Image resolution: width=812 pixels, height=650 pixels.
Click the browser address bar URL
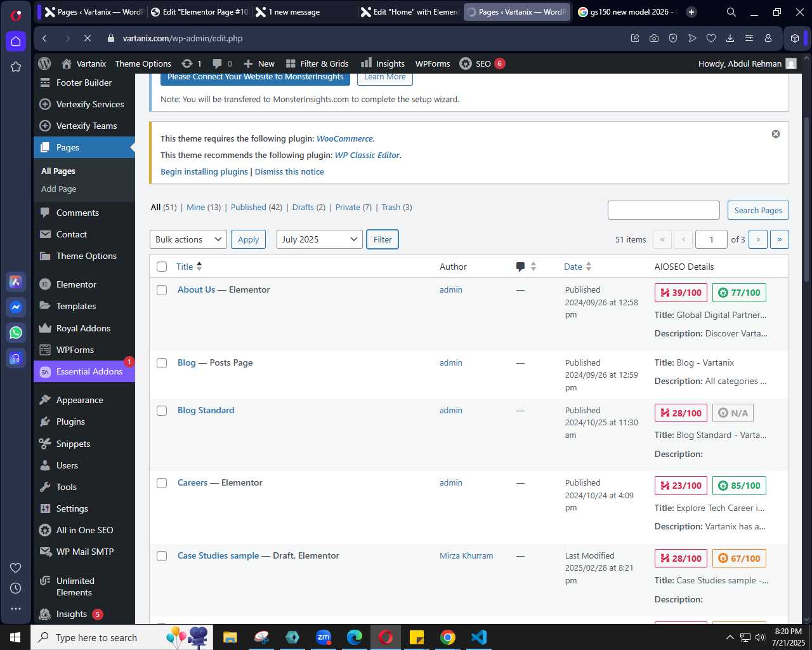183,38
